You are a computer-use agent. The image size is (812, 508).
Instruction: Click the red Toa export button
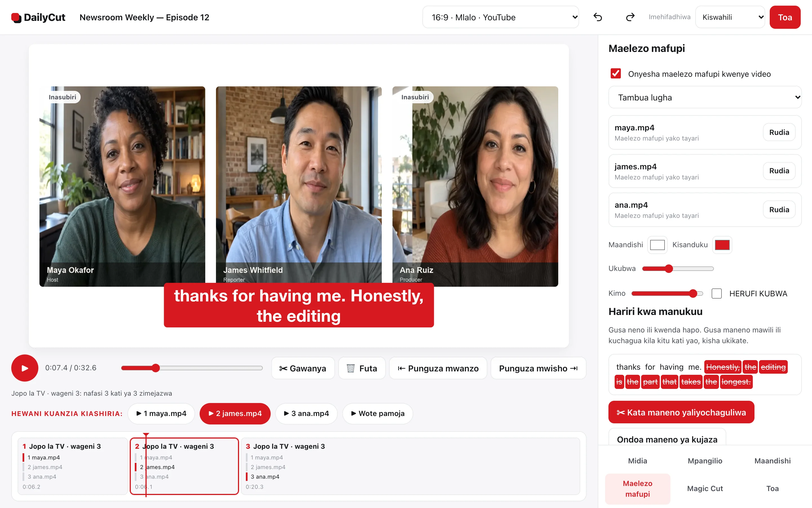[785, 17]
